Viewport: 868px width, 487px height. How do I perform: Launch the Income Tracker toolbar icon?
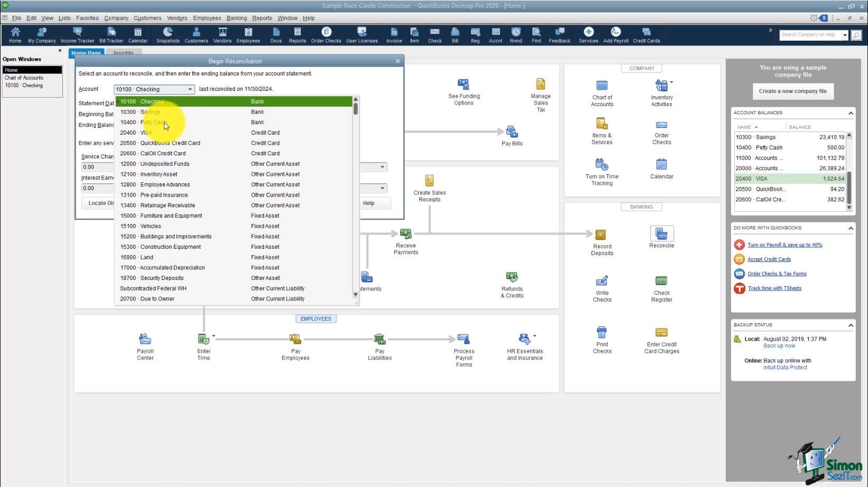tap(77, 35)
